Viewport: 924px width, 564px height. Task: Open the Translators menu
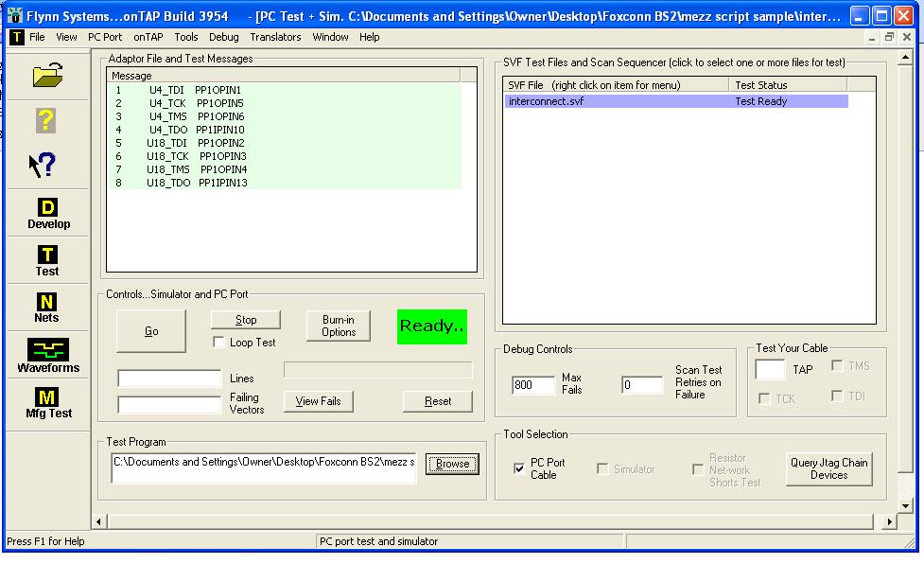[x=275, y=37]
